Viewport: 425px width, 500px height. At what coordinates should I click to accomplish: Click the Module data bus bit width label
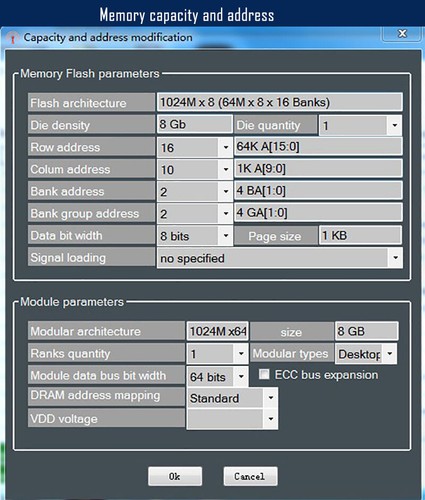(x=106, y=375)
